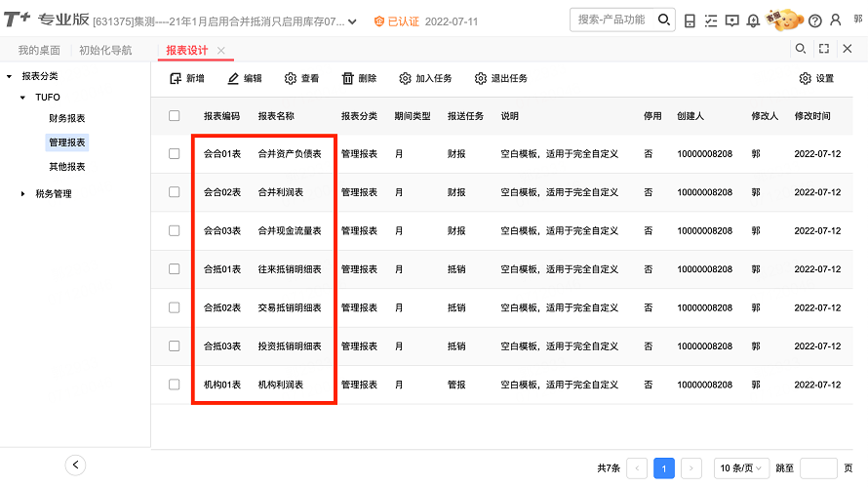Click the 退出任务 toolbar button

pos(501,79)
